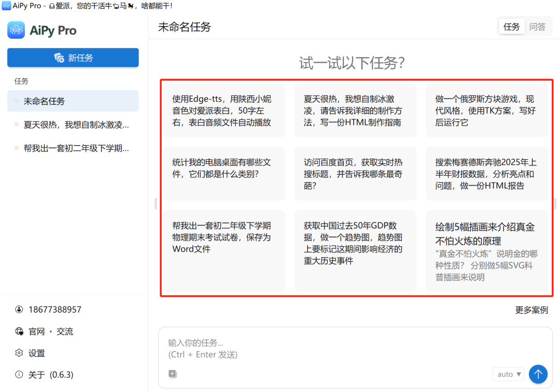Click the info icon beside 关于 (0.6.3)
This screenshot has width=560, height=392.
(x=19, y=374)
